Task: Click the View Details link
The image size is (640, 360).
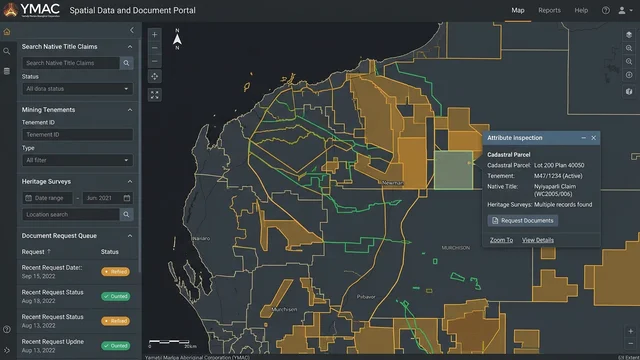Action: 538,240
